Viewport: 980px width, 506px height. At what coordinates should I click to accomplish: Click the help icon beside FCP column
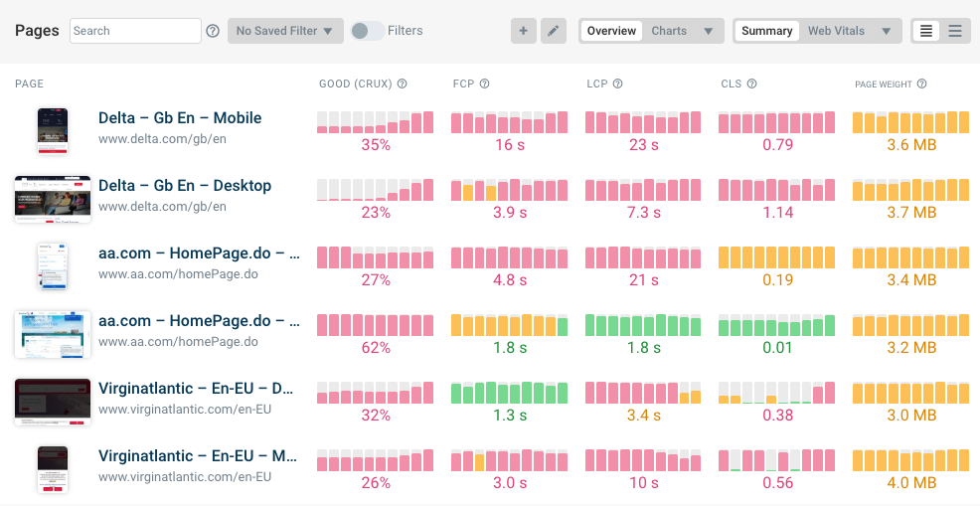pos(485,84)
